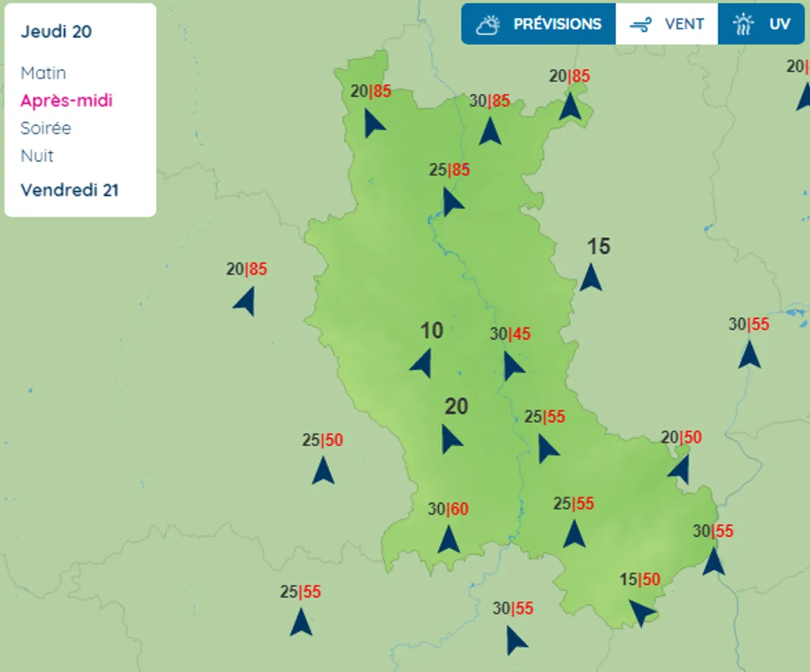Click the 25|85 wind speed label
Image resolution: width=810 pixels, height=672 pixels.
[x=449, y=170]
